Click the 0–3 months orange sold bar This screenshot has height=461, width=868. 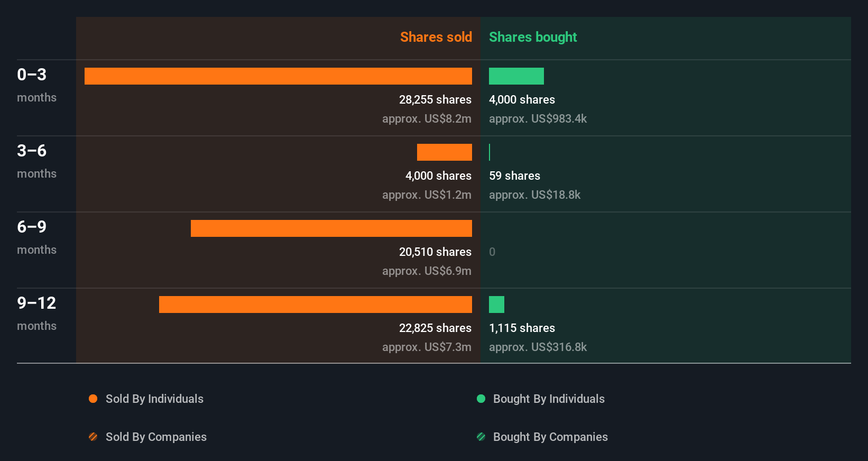click(278, 76)
